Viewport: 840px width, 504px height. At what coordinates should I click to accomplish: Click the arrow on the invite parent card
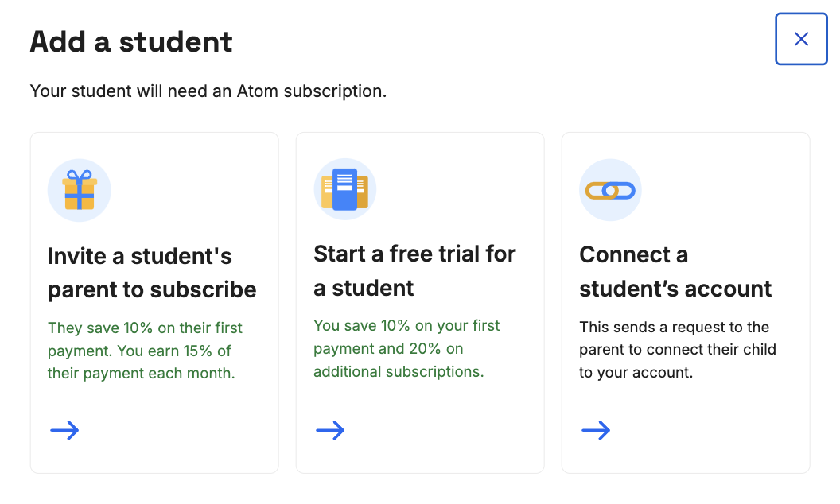point(64,430)
